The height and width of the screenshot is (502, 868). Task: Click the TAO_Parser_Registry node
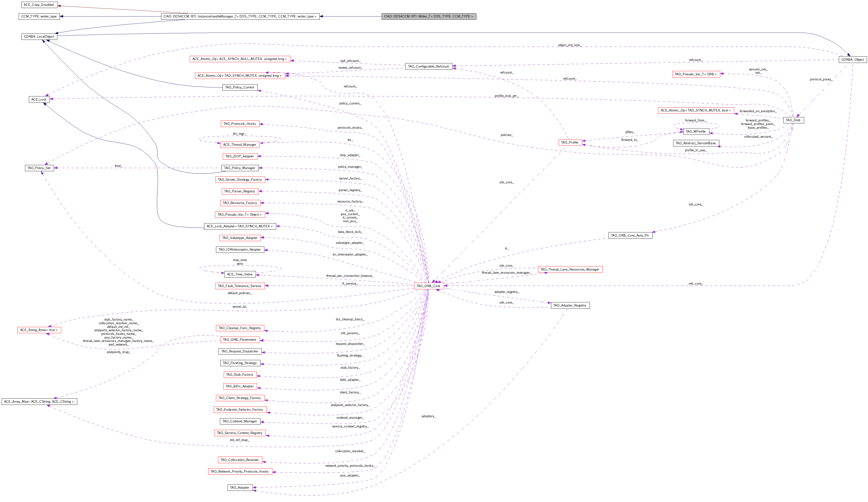240,191
